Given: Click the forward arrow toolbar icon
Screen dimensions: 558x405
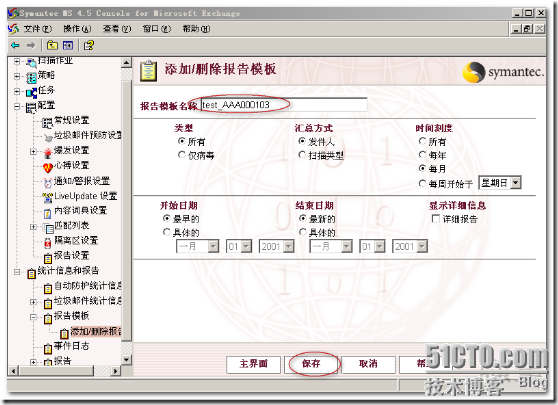Looking at the screenshot, I should pyautogui.click(x=31, y=46).
